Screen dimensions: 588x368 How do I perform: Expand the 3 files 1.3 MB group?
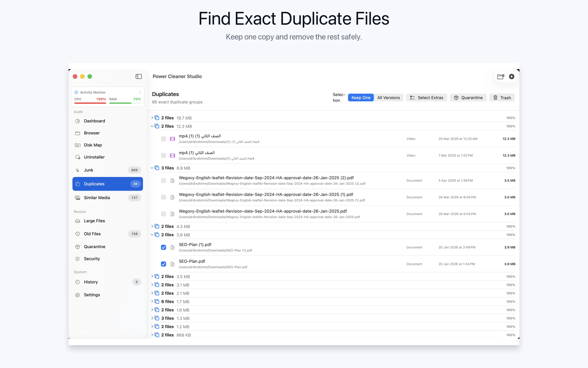(152, 318)
